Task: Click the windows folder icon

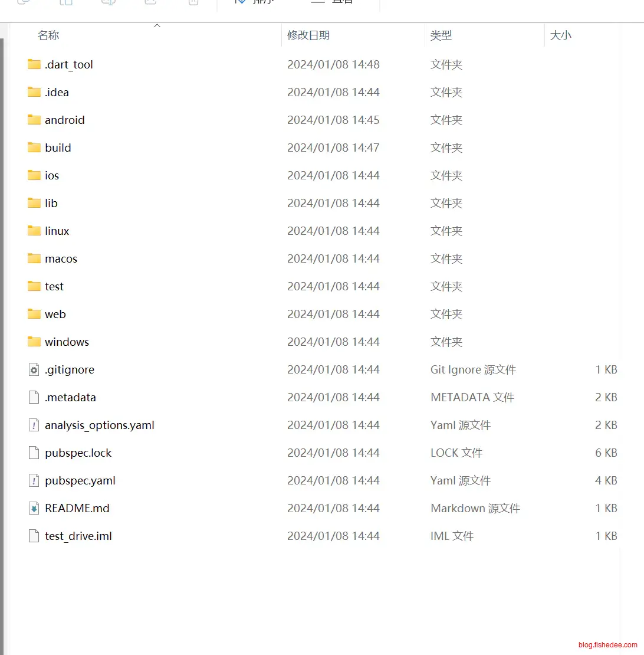Action: pos(34,342)
